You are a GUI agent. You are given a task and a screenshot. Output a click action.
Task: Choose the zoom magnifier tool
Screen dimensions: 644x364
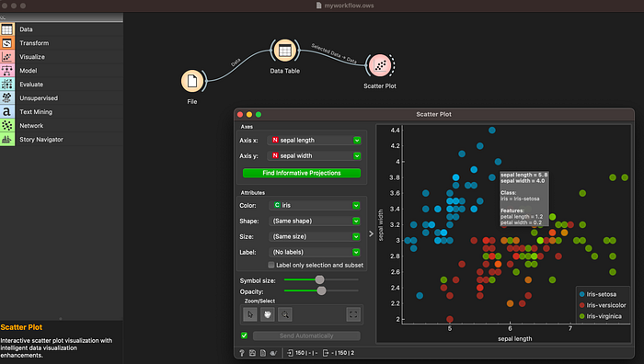pos(284,314)
